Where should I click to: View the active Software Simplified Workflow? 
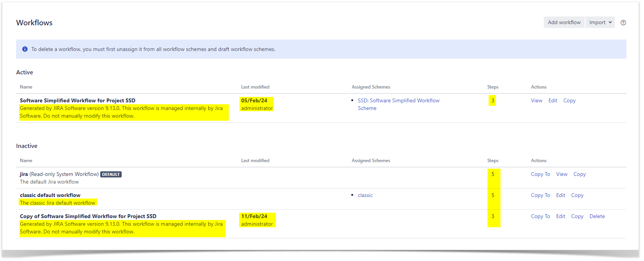click(x=536, y=101)
